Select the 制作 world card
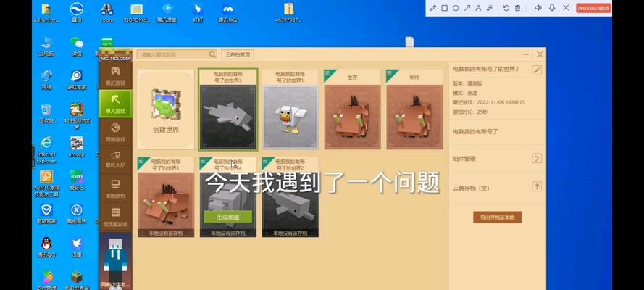644x290 pixels. click(x=414, y=109)
